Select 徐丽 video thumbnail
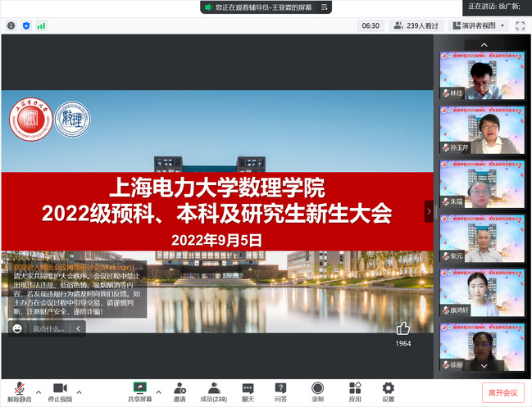532x407 pixels. point(482,346)
